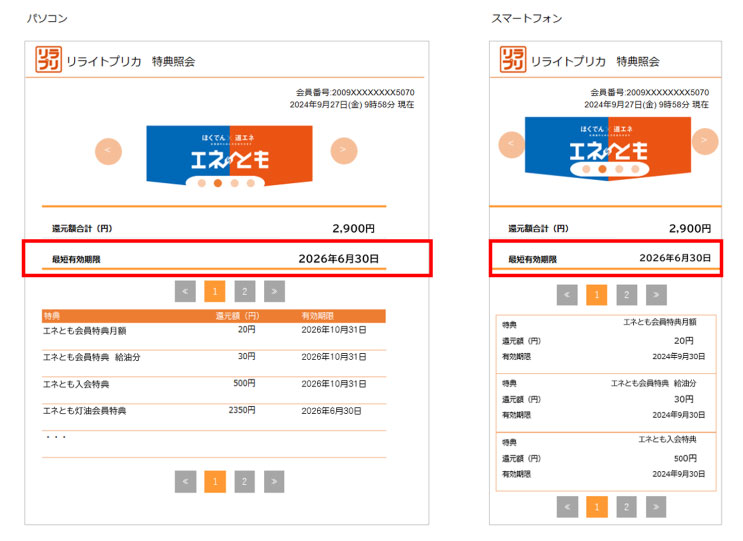Select the first carousel dot in スマートフォン banner

click(586, 169)
